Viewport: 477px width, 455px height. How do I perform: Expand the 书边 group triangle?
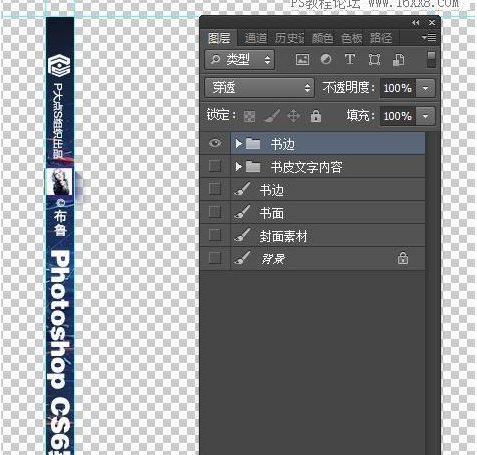[x=238, y=144]
